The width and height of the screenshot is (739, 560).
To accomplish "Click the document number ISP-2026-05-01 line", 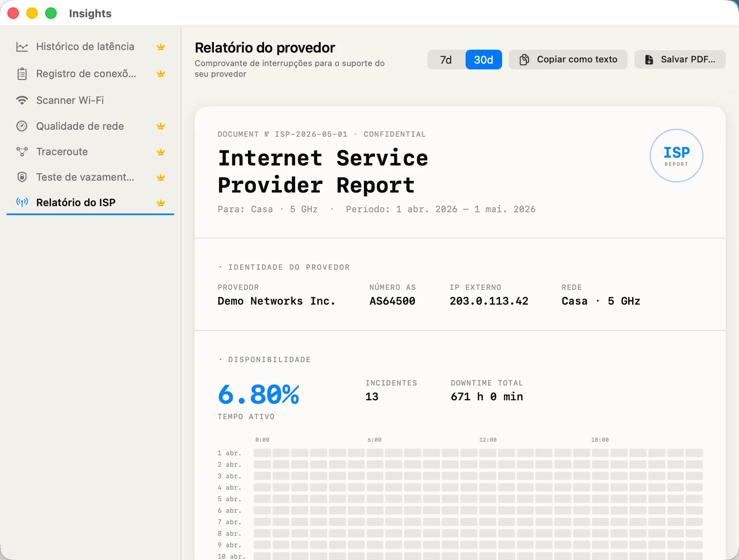I will tap(321, 134).
